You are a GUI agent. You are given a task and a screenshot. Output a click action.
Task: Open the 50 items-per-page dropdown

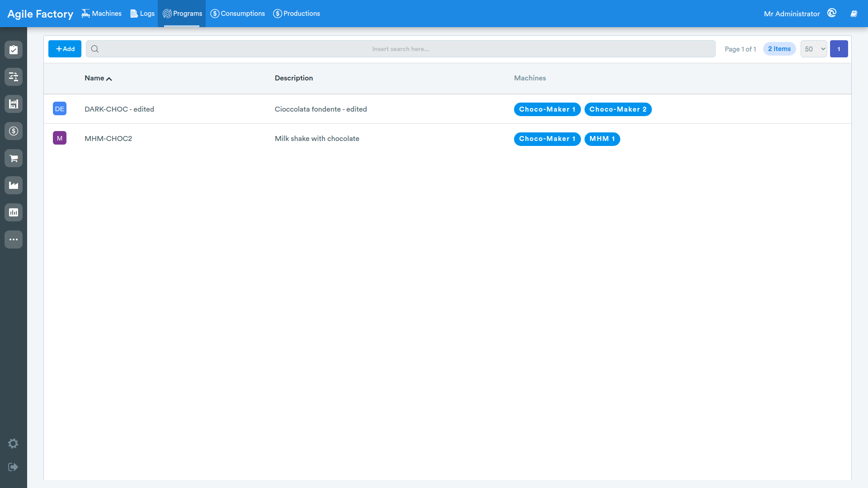814,49
